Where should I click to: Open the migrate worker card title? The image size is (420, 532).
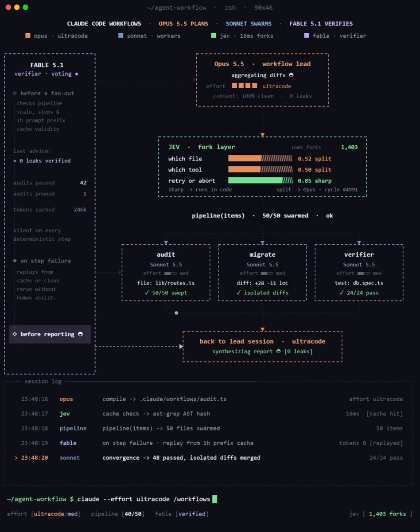pyautogui.click(x=262, y=254)
